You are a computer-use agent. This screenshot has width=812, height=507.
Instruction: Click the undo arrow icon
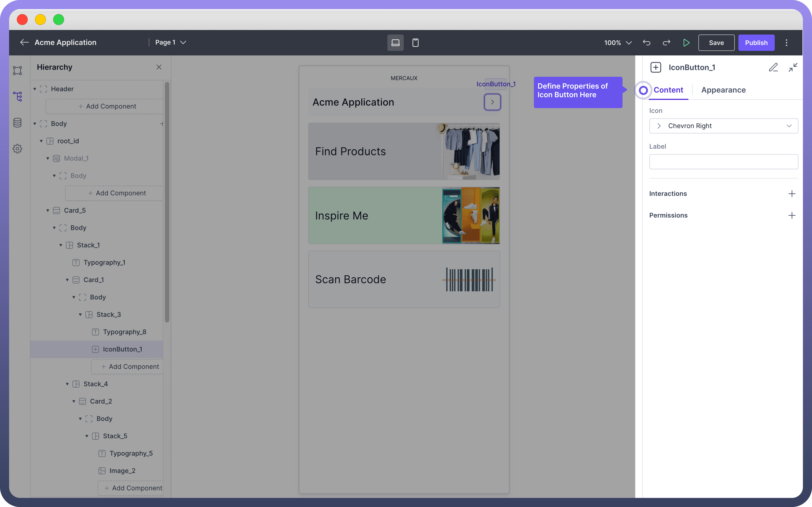(x=646, y=43)
